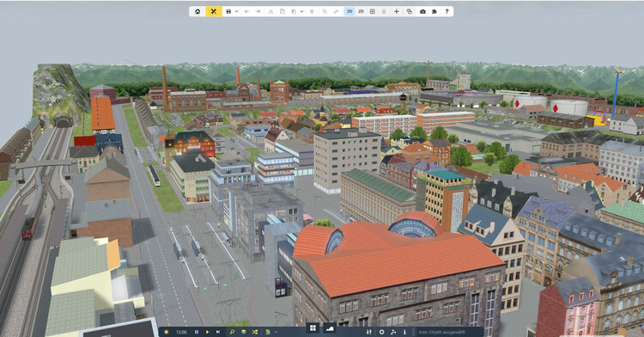
Task: Open the sliders adjustment icon
Action: click(x=369, y=332)
